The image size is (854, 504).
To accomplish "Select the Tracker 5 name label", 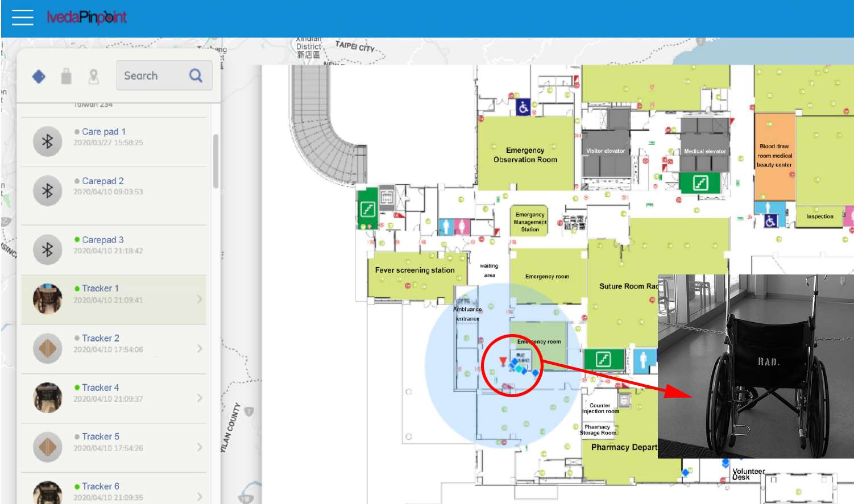I will (x=101, y=436).
